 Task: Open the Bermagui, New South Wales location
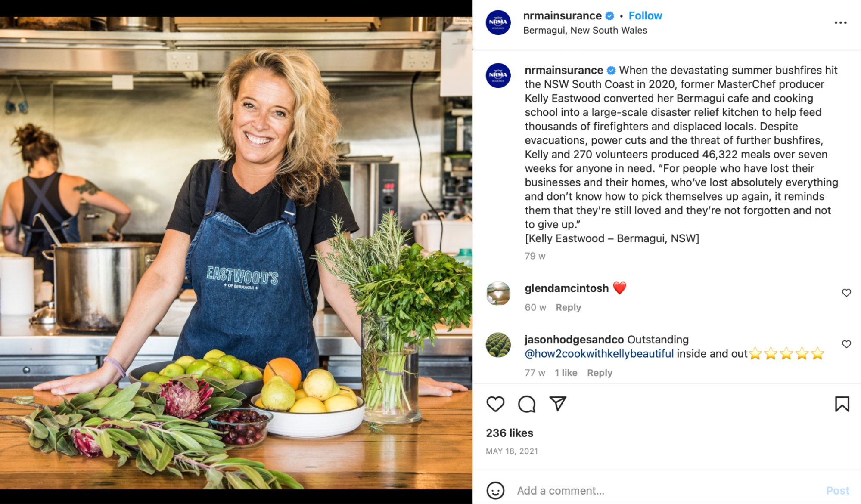pos(585,30)
